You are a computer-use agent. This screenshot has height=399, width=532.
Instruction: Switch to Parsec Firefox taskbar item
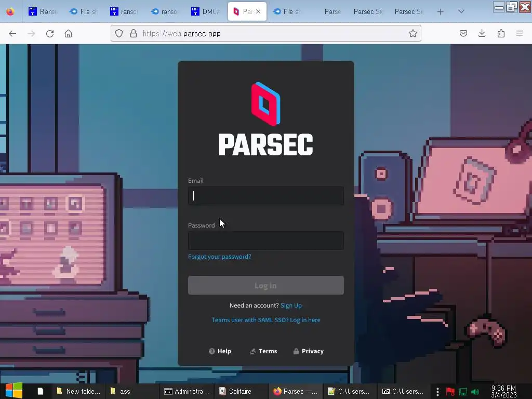pyautogui.click(x=295, y=391)
